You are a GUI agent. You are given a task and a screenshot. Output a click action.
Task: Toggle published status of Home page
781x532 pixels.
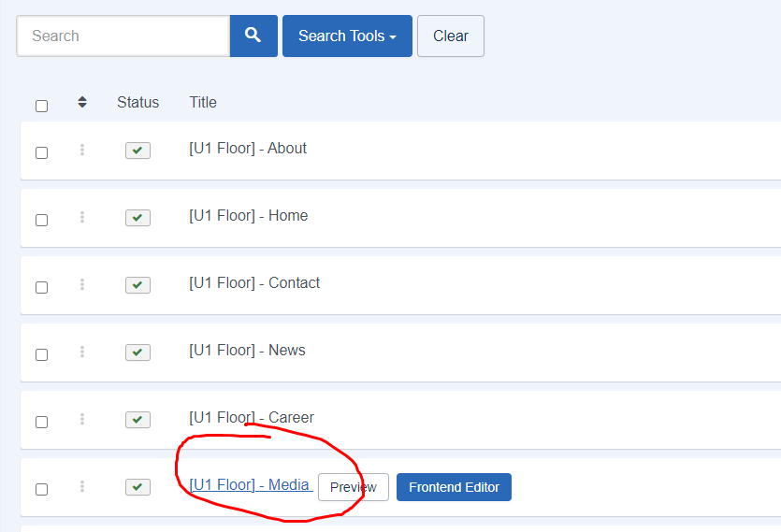[x=138, y=218]
